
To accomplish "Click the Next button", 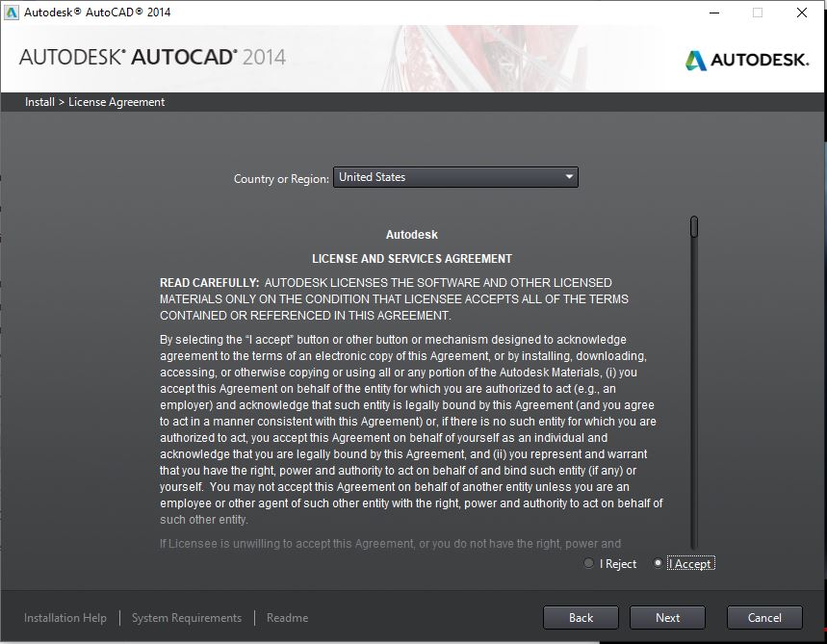I will [x=667, y=618].
